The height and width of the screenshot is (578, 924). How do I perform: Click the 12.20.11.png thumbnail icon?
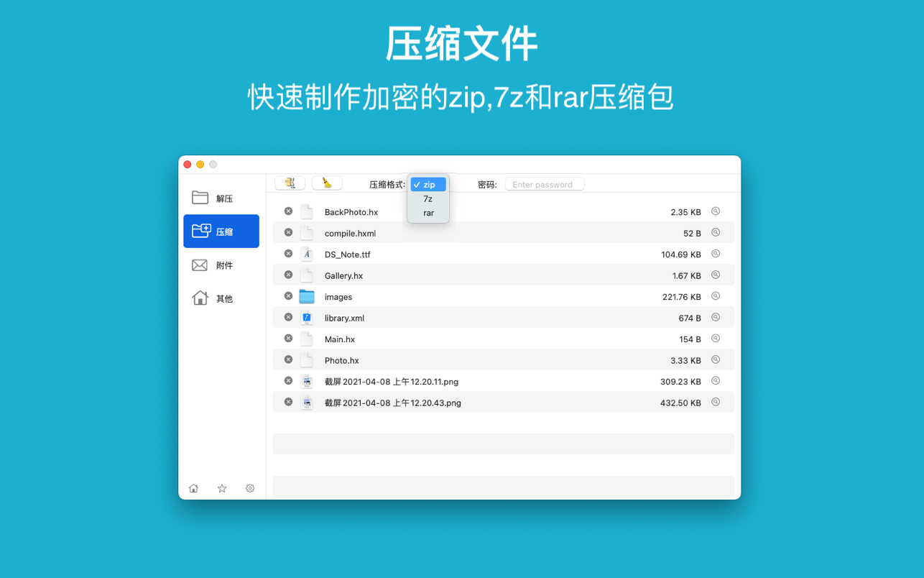coord(307,381)
